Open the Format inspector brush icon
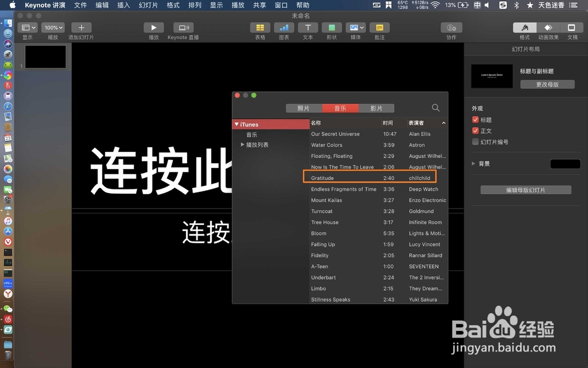Image resolution: width=588 pixels, height=368 pixels. coord(524,28)
